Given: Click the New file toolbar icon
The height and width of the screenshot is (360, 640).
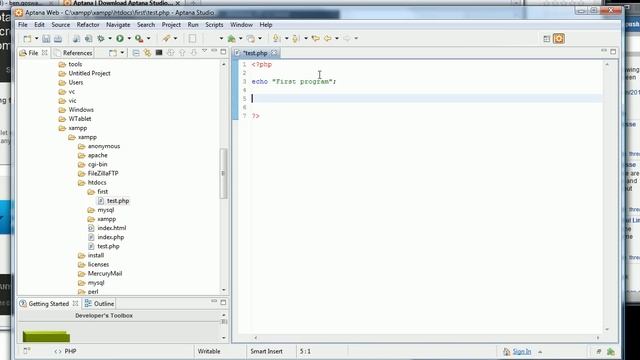Looking at the screenshot, I should pos(27,38).
